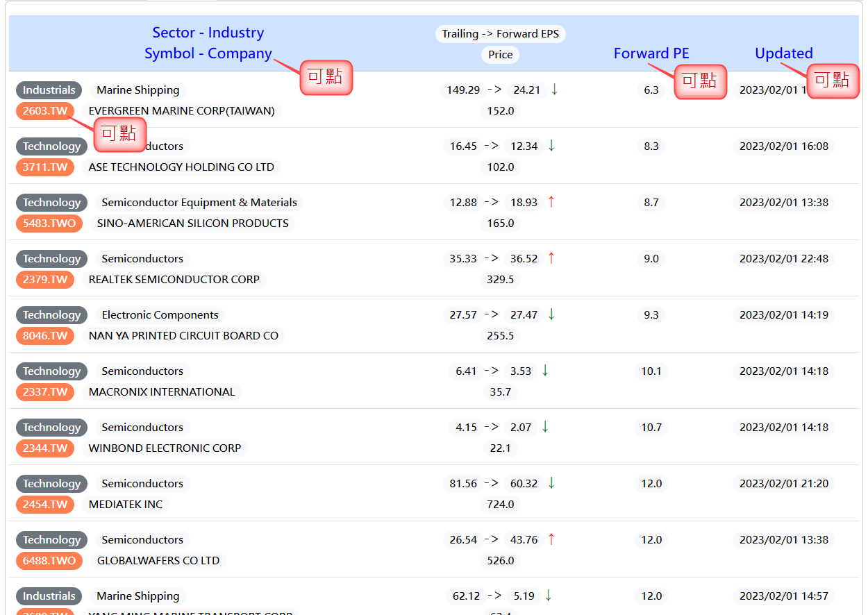868x615 pixels.
Task: Open the 3711.TW stock symbol
Action: coord(44,167)
